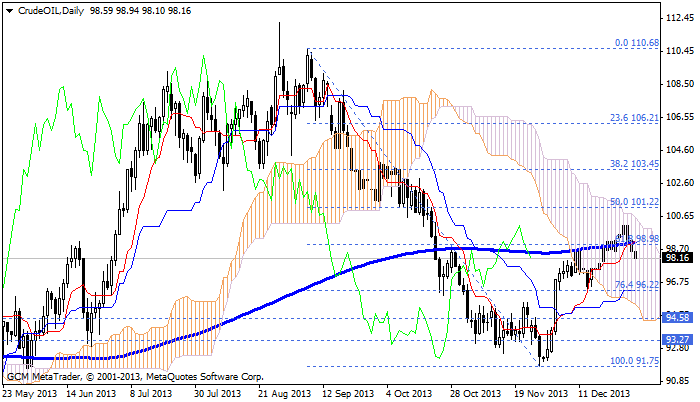Click the 50.0 Fibonacci label at 101.22

(x=634, y=201)
